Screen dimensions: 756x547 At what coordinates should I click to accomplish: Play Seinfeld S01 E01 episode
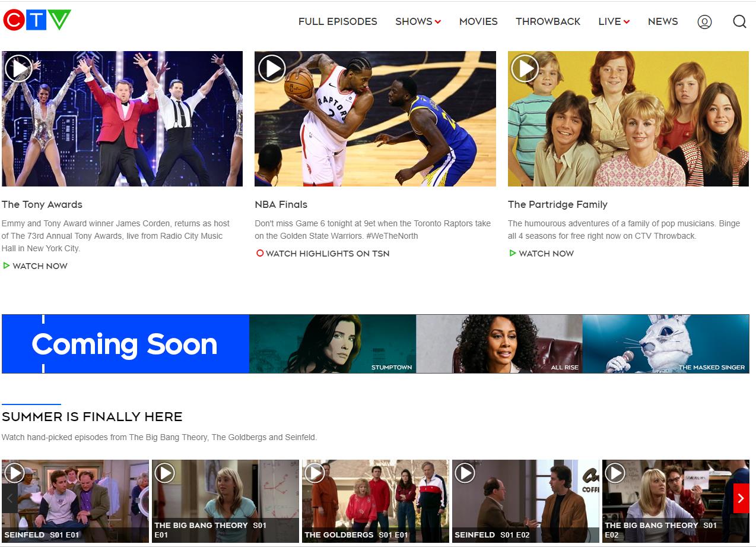click(75, 501)
